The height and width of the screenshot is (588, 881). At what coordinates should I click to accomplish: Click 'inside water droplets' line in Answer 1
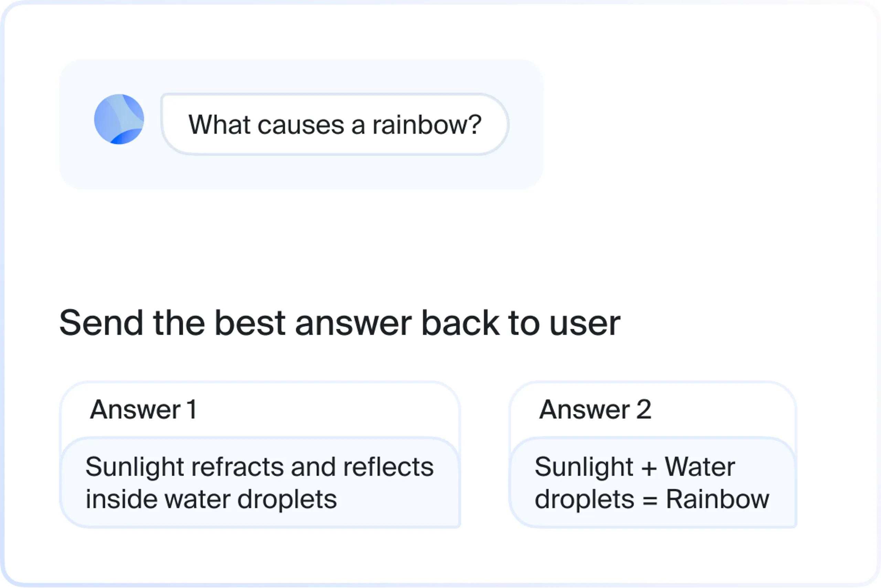[x=211, y=500]
